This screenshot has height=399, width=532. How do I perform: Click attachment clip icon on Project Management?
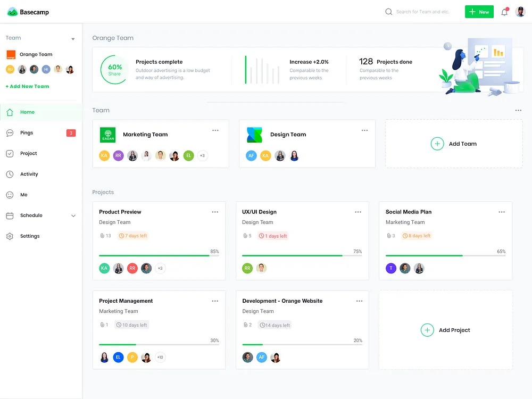102,325
